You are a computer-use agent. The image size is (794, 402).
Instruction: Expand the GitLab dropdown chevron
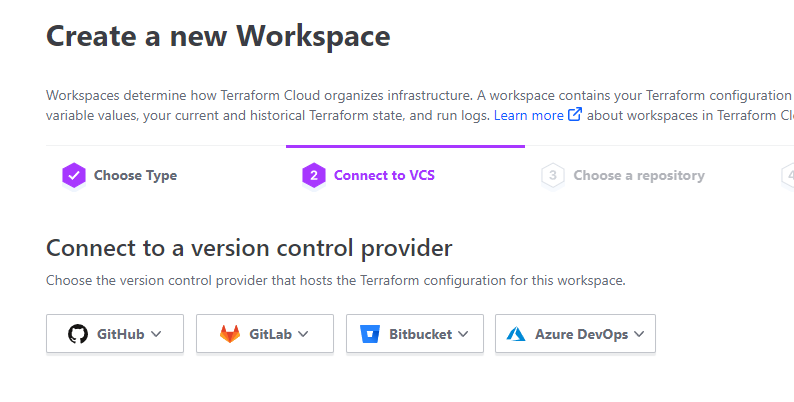[x=303, y=334]
